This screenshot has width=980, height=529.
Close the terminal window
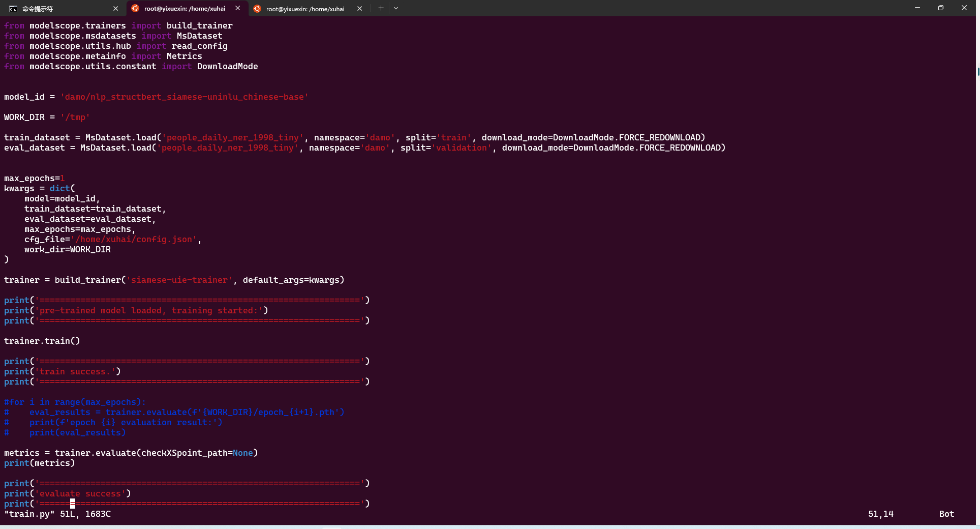(x=964, y=8)
